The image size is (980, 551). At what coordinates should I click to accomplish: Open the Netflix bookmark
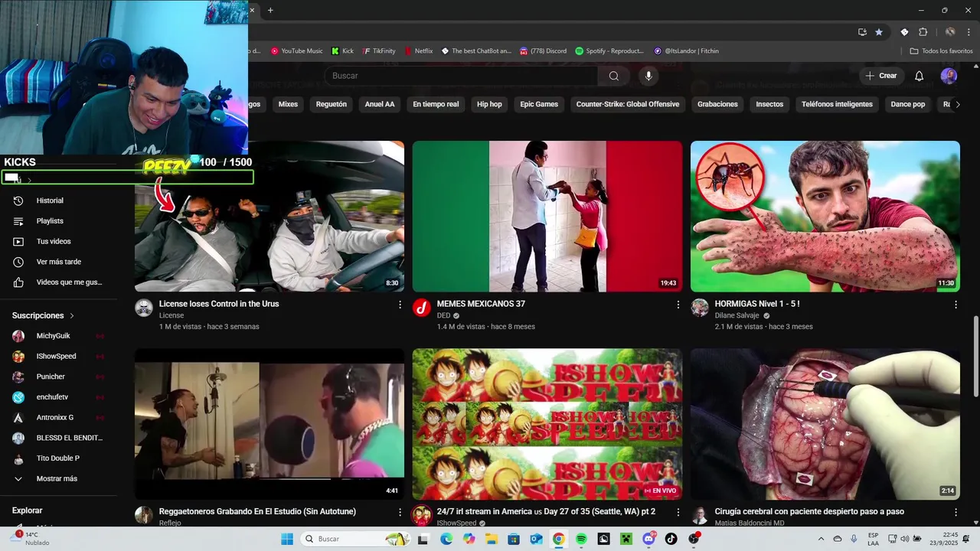418,51
